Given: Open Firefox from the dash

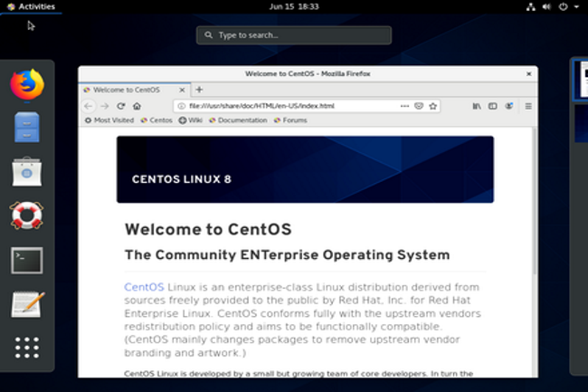Looking at the screenshot, I should point(27,84).
